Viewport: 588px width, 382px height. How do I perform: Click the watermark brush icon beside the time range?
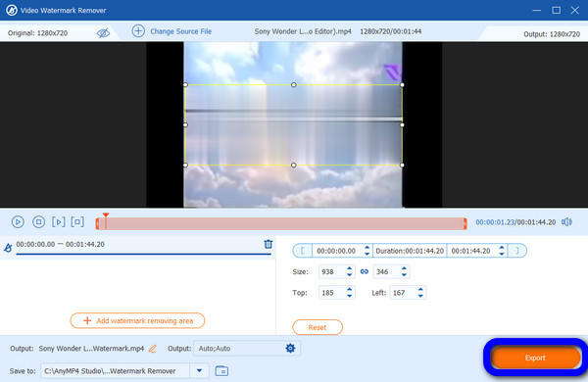[x=8, y=248]
